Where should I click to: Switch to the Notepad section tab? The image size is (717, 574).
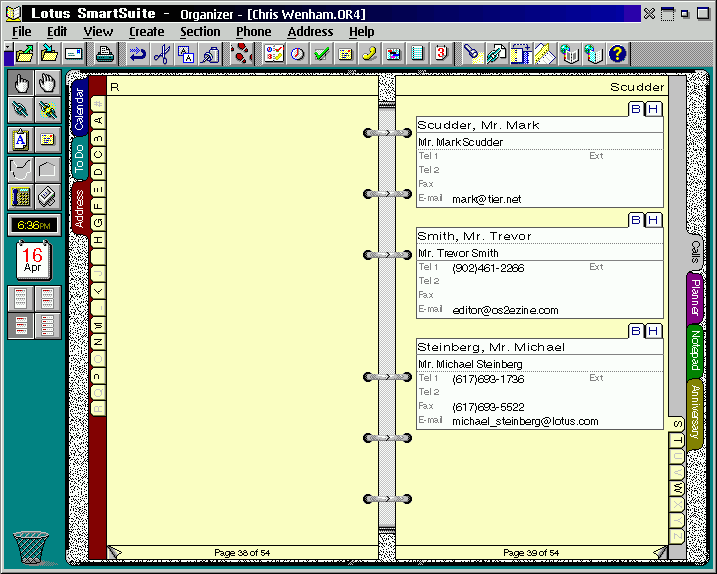(695, 350)
